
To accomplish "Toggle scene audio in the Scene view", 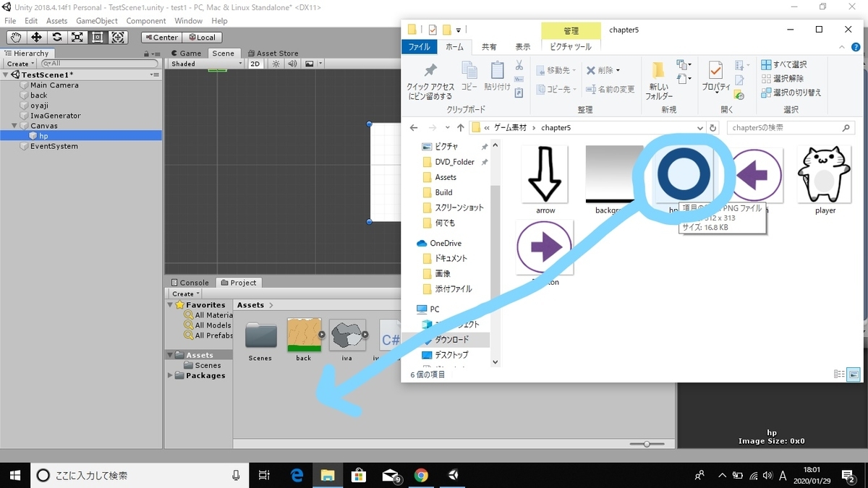I will [292, 64].
